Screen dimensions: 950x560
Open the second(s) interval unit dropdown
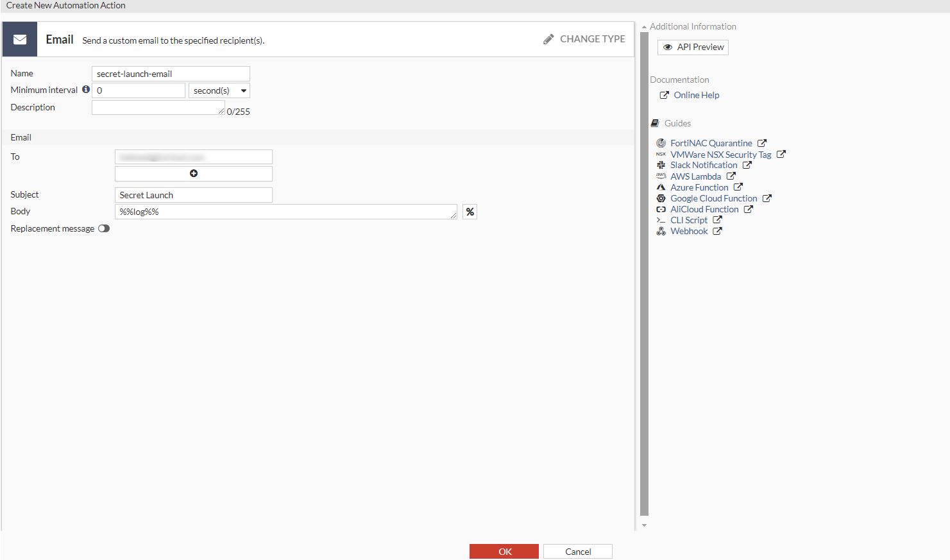(219, 90)
